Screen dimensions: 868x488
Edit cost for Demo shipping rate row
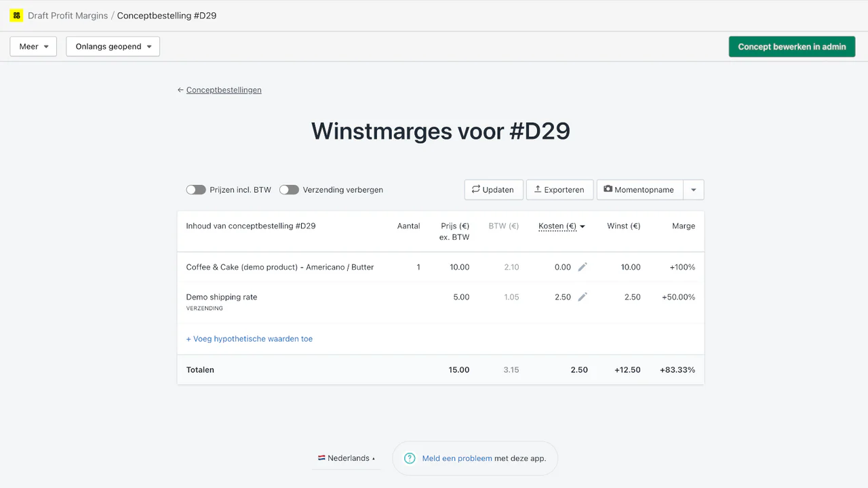point(583,297)
